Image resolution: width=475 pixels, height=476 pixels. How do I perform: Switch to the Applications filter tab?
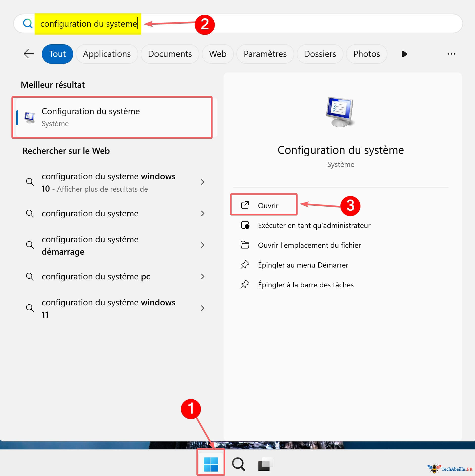107,54
